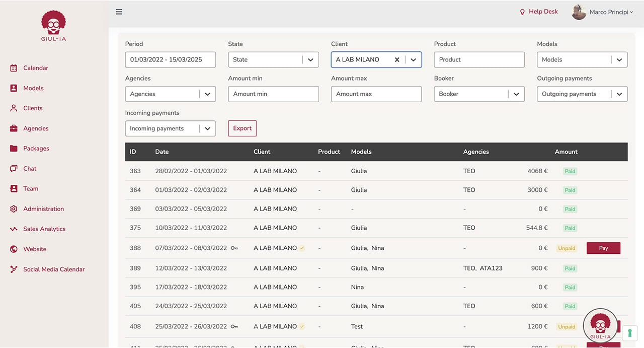Click the Paid badge on booking 389

coord(570,268)
